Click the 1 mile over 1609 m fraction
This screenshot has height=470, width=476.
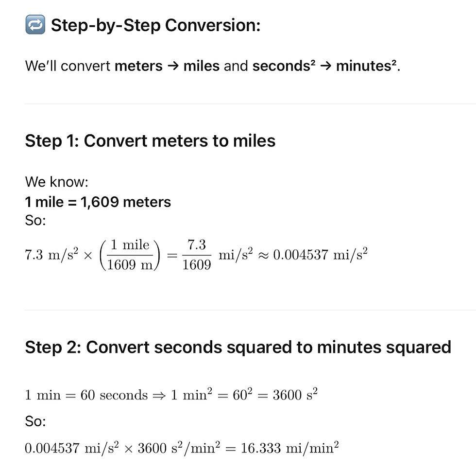[130, 255]
